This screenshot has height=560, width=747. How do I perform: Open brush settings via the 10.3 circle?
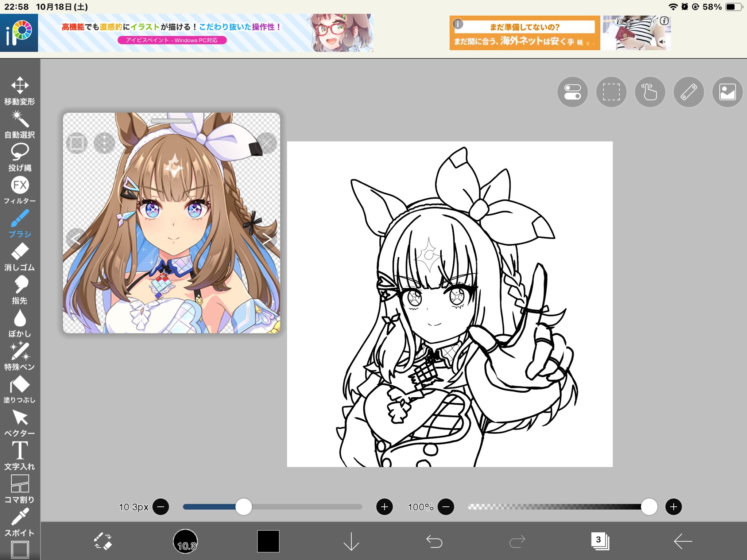[186, 542]
